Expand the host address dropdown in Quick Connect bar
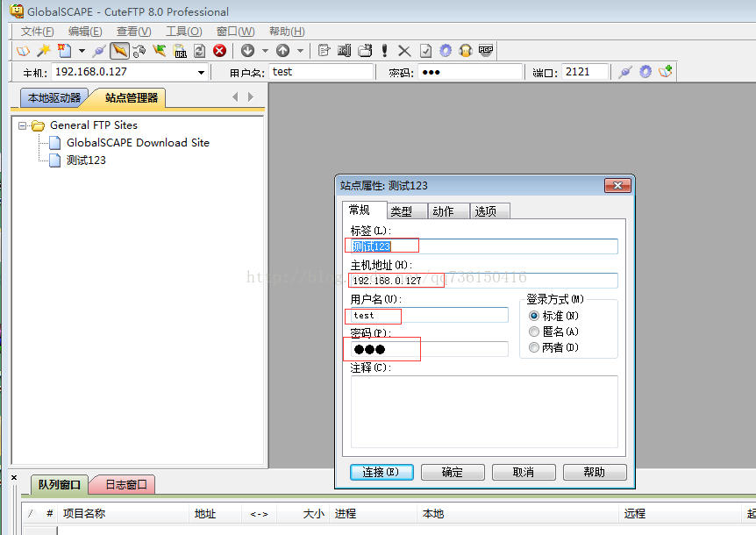The image size is (756, 535). coord(201,73)
